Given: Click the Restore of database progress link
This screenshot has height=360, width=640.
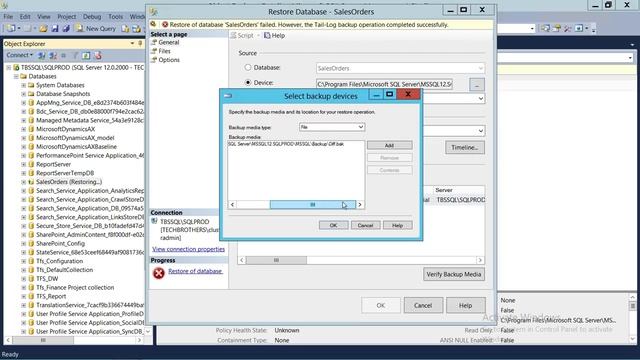Looking at the screenshot, I should pyautogui.click(x=195, y=271).
